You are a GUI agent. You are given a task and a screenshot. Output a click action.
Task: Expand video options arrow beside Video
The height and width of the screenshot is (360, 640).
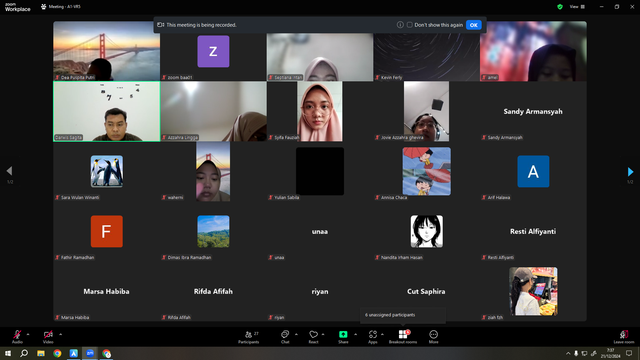click(x=61, y=334)
